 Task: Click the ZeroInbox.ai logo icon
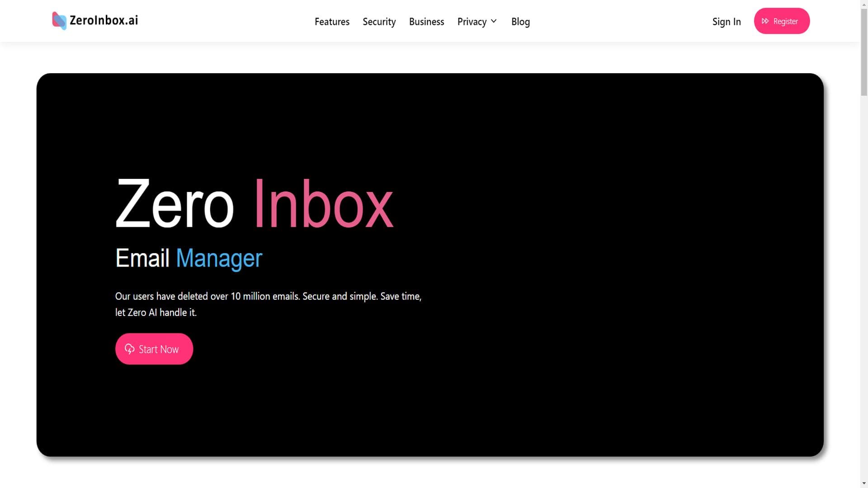59,21
